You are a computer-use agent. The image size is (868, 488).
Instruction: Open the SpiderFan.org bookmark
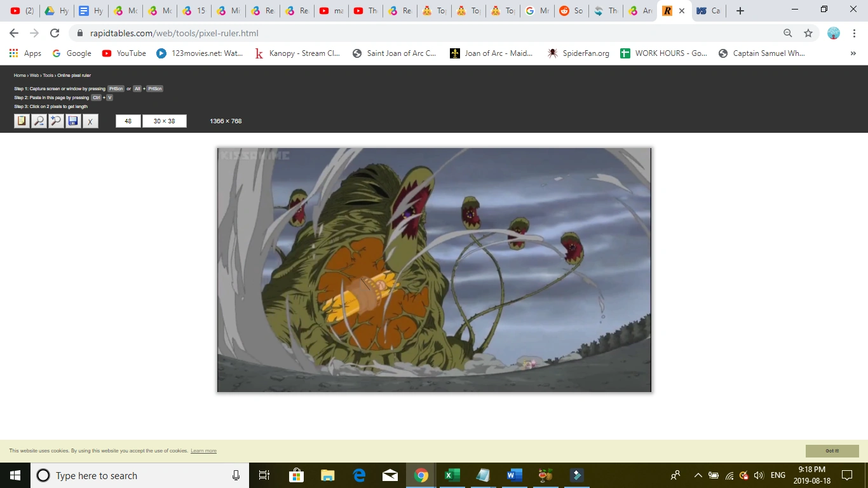tap(578, 53)
